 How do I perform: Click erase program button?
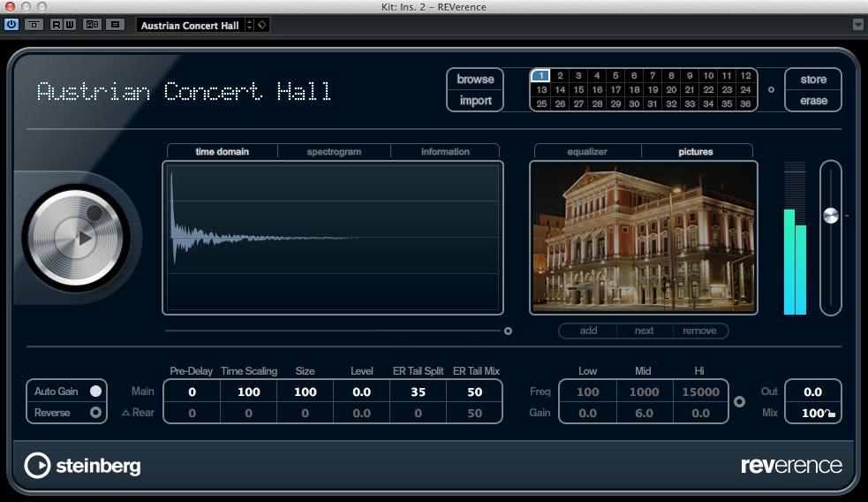tap(813, 100)
